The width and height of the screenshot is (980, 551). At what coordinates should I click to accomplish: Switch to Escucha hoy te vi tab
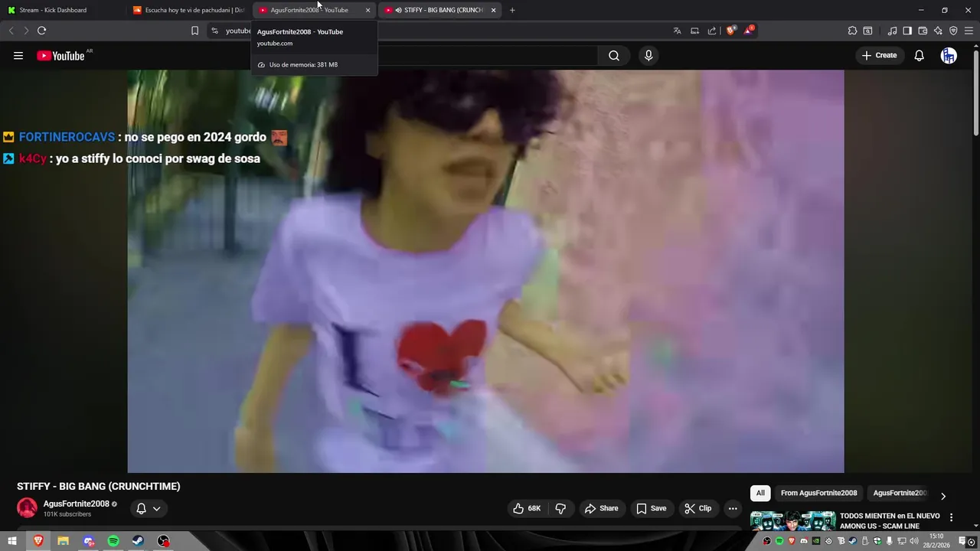tap(190, 10)
